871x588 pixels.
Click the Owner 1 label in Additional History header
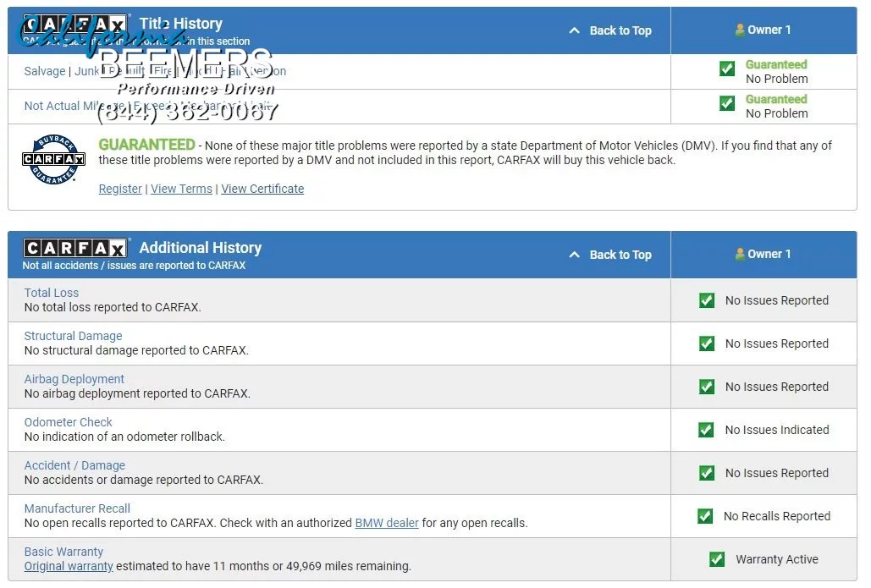(x=769, y=255)
